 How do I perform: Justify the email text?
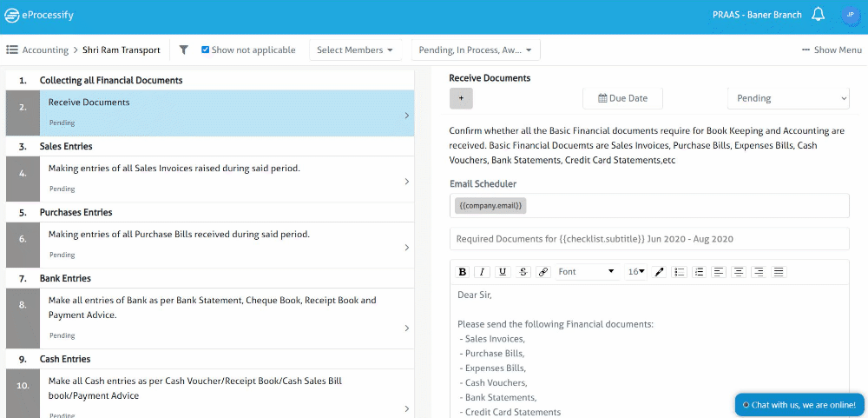point(779,272)
